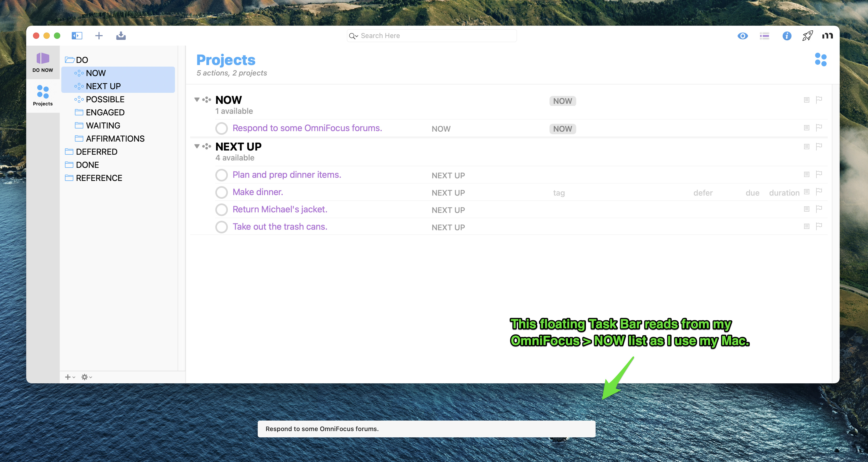Switch to DO NOW perspective tab

43,62
